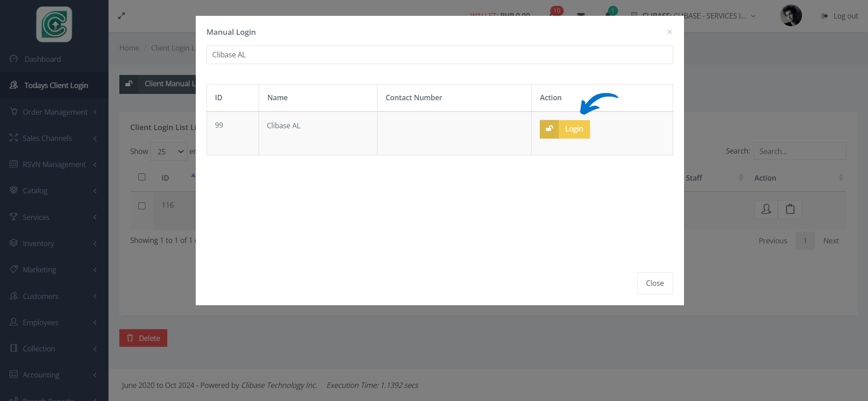Click the Clibase logo in the sidebar
The image size is (868, 401).
[54, 24]
